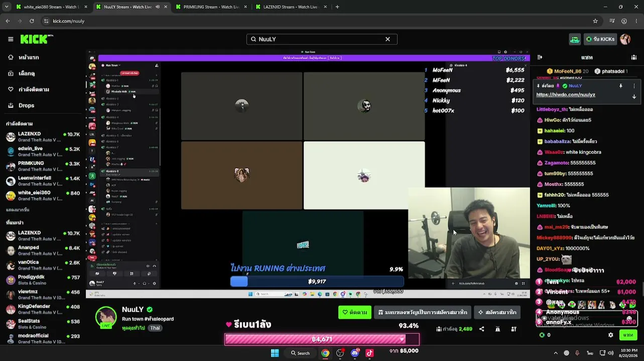Click the รับ KICKs button
The height and width of the screenshot is (361, 644).
tap(600, 39)
